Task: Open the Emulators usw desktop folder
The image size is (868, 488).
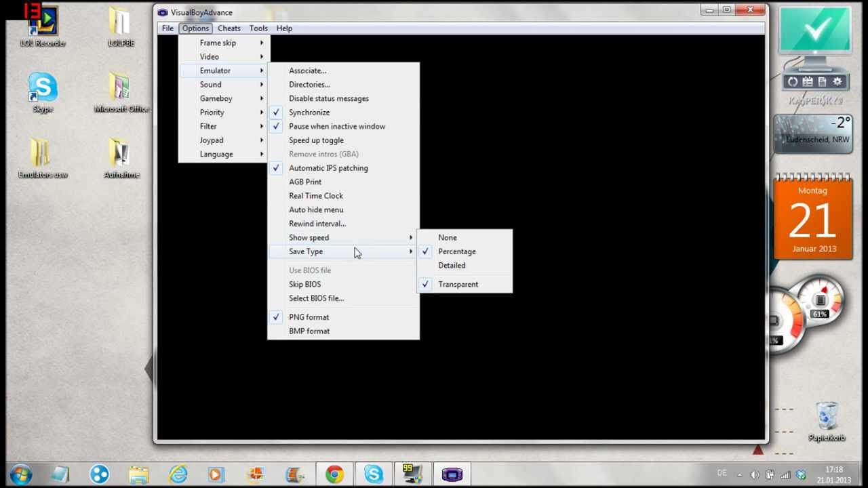Action: [43, 159]
